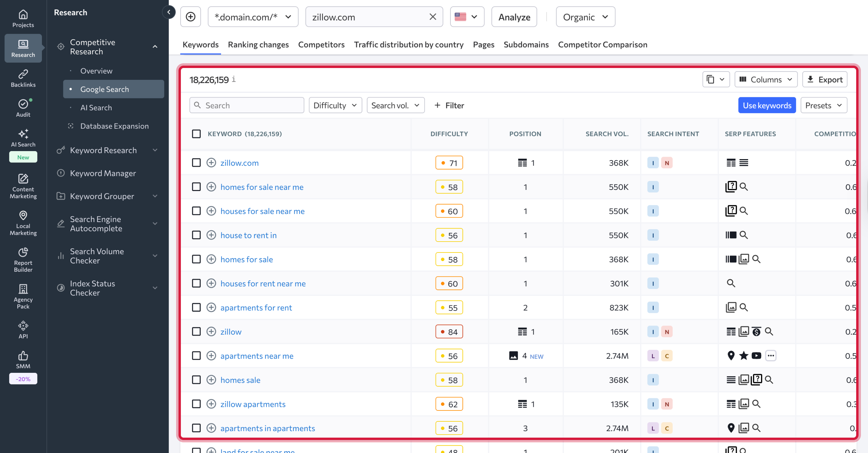Image resolution: width=868 pixels, height=453 pixels.
Task: Click the copy table icon next to Columns
Action: point(716,79)
